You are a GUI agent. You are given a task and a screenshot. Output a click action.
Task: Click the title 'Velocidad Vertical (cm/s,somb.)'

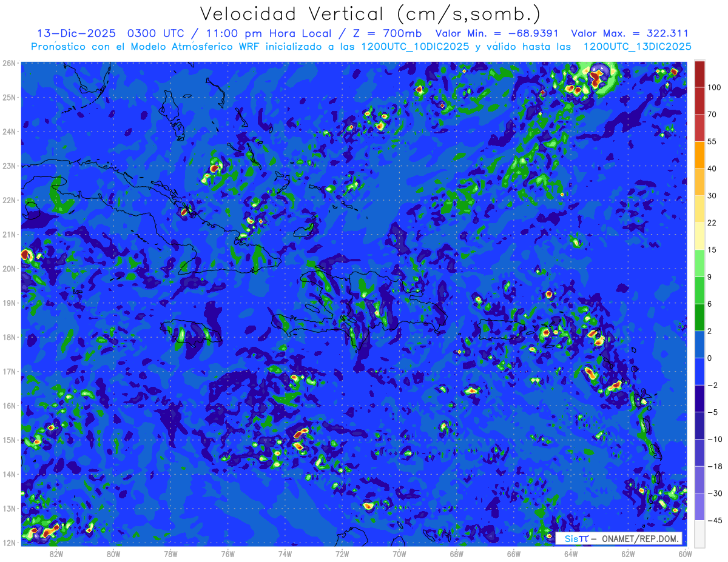point(370,14)
